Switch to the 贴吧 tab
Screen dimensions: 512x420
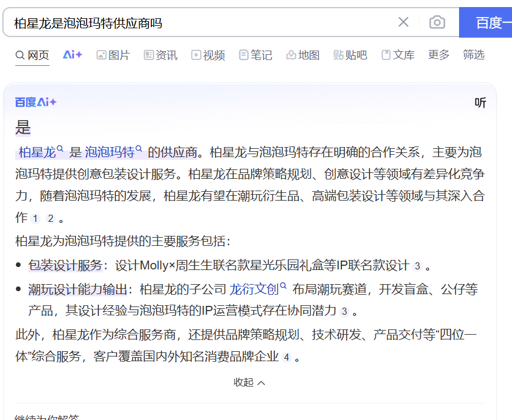coord(350,55)
